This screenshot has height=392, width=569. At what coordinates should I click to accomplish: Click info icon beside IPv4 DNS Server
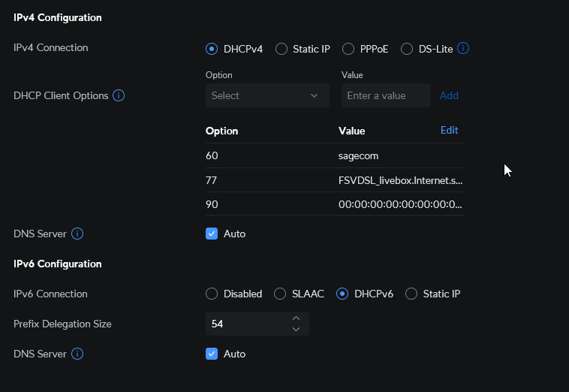pyautogui.click(x=77, y=234)
